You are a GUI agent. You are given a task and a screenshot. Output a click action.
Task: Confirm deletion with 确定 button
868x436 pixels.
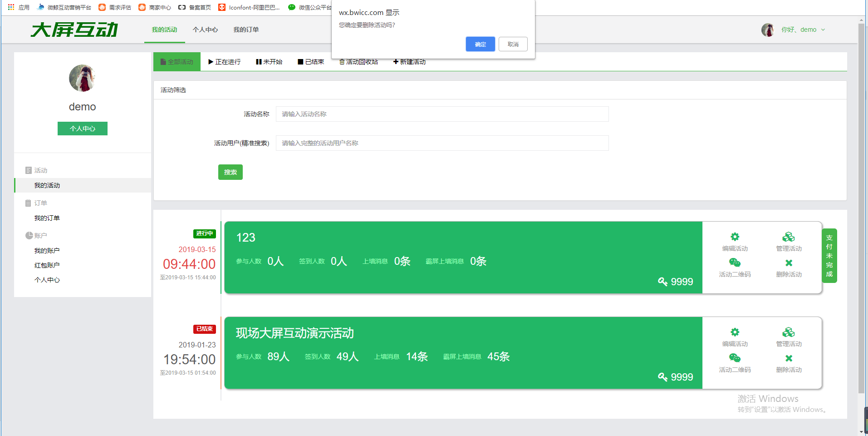click(x=480, y=44)
